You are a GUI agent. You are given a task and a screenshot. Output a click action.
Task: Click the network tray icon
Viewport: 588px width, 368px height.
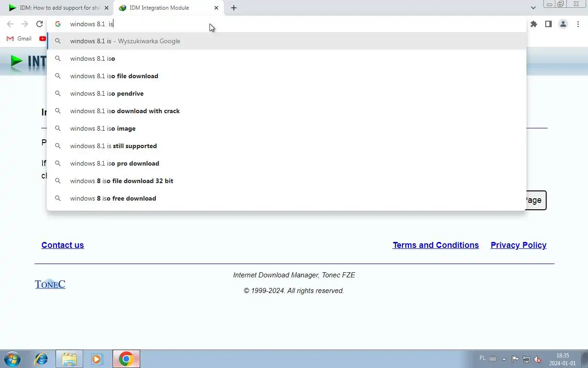tap(526, 359)
